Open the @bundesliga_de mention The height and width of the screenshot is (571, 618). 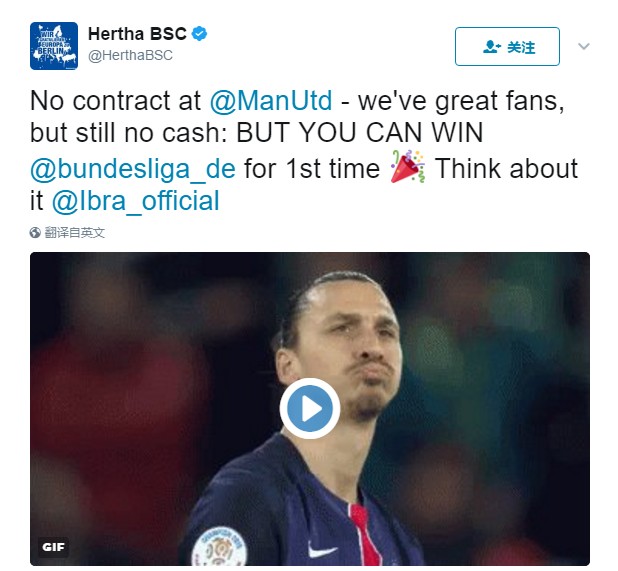click(x=133, y=169)
